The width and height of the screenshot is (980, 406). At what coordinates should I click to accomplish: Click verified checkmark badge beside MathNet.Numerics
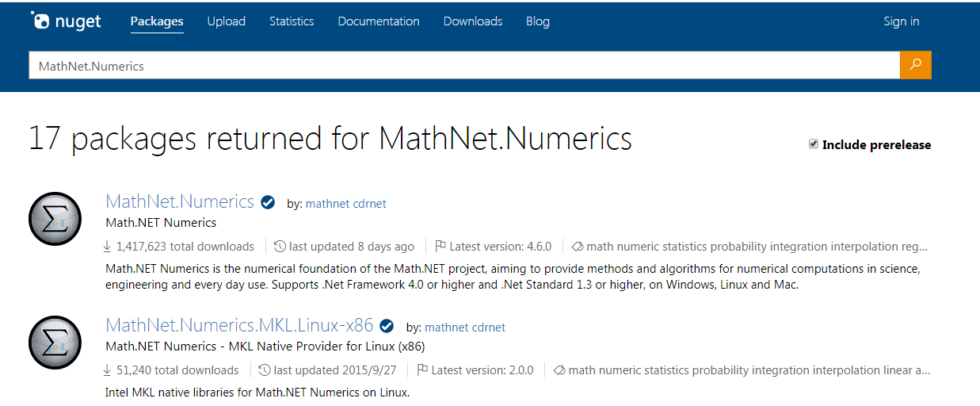tap(268, 202)
